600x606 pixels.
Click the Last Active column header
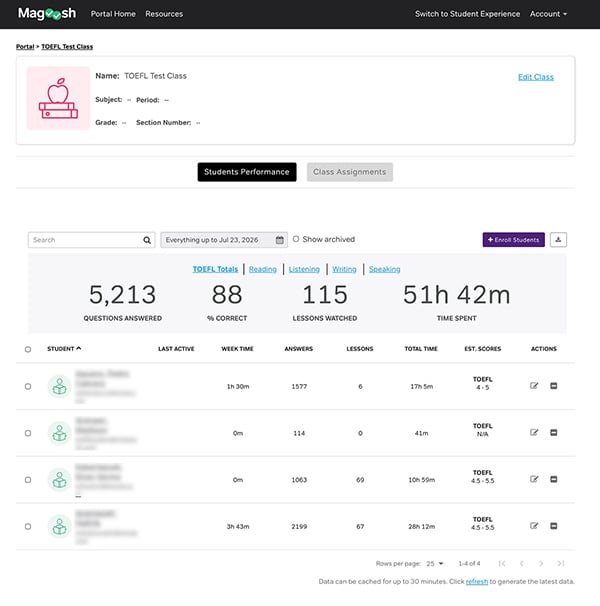pos(176,349)
